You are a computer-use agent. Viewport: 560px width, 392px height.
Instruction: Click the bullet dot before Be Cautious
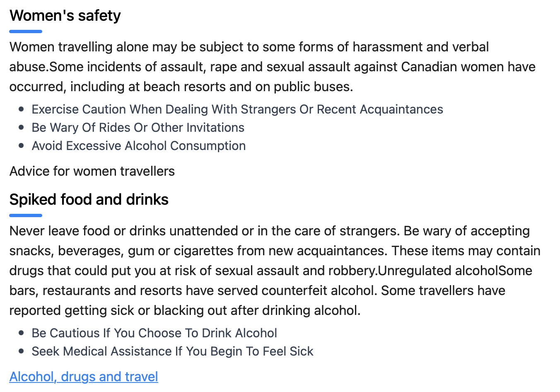pyautogui.click(x=21, y=333)
